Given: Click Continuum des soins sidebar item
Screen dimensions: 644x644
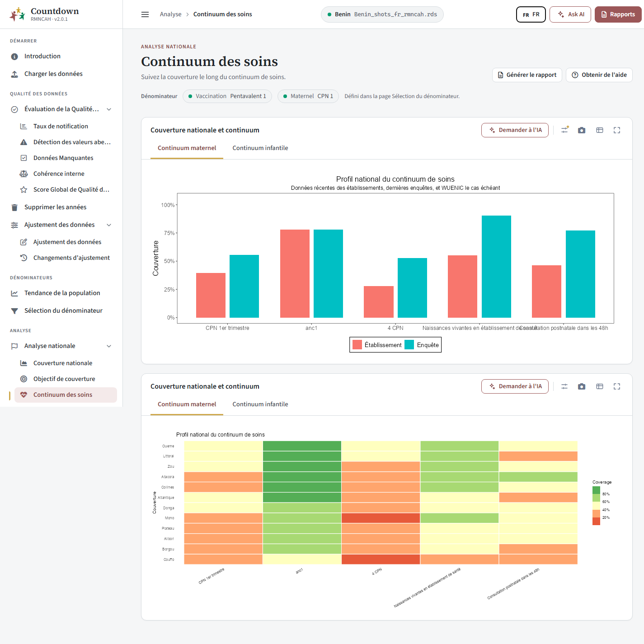Looking at the screenshot, I should coord(66,395).
